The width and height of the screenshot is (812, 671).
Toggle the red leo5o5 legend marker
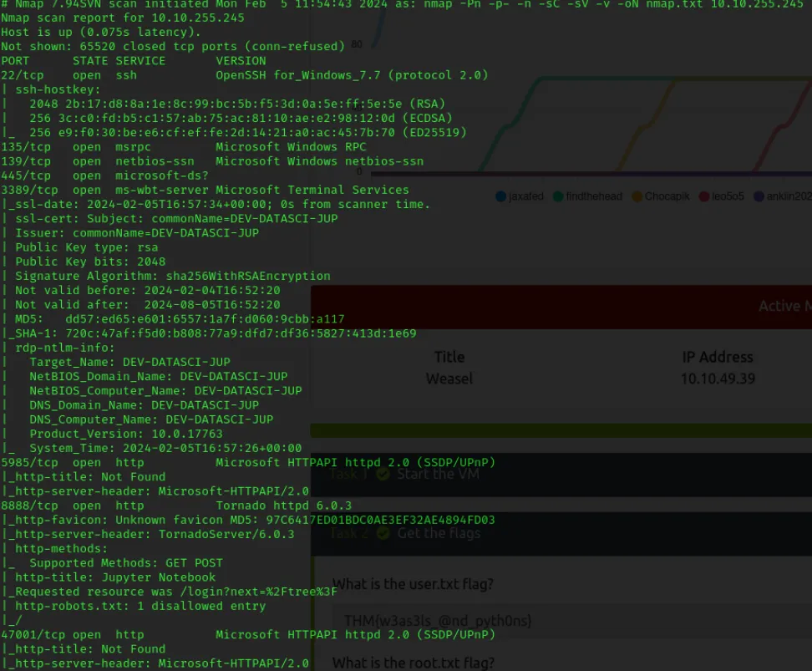coord(704,196)
